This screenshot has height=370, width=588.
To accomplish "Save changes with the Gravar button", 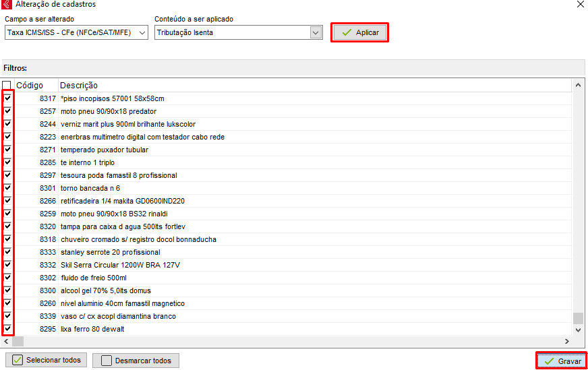I will pos(561,361).
